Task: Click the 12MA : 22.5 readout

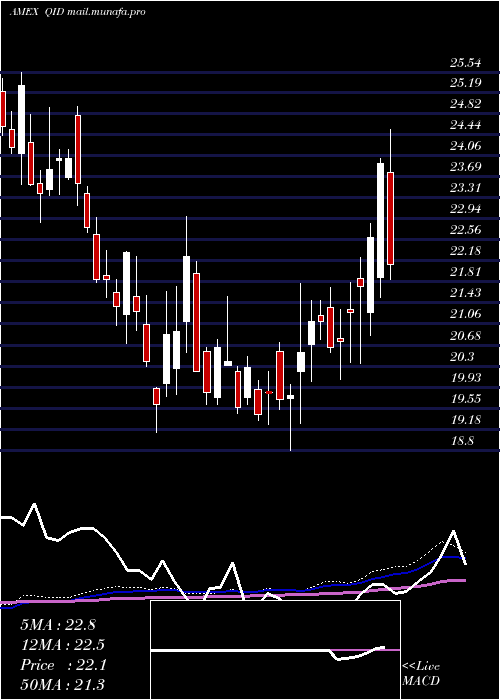Action: pyautogui.click(x=62, y=645)
